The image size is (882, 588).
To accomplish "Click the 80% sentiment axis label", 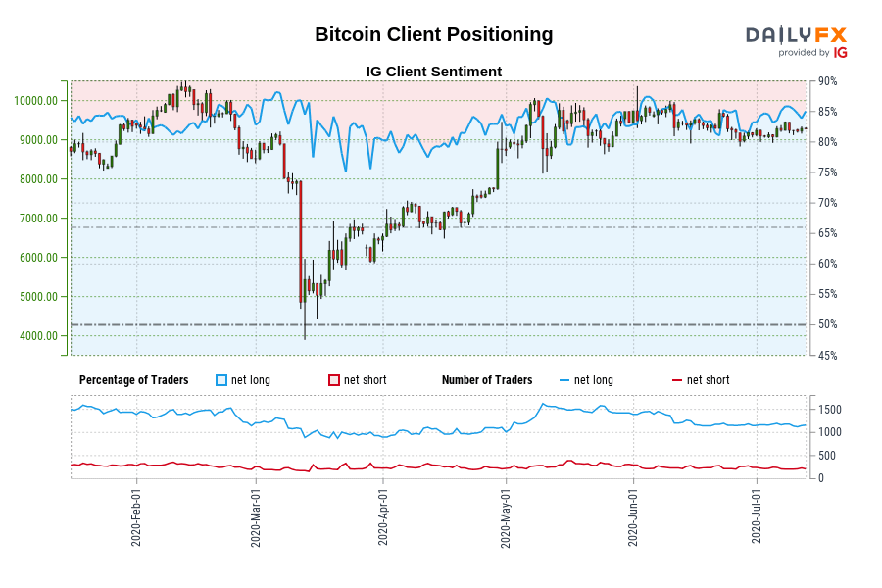I will click(x=827, y=142).
